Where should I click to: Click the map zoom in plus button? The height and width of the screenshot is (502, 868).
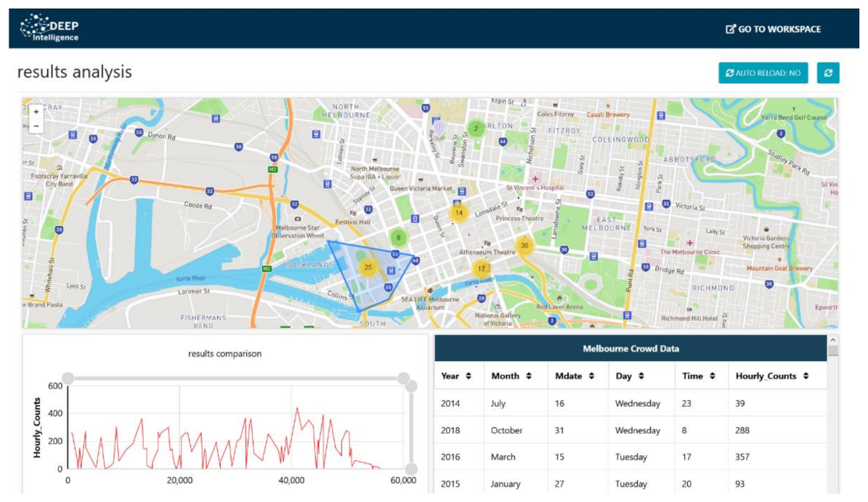click(36, 112)
